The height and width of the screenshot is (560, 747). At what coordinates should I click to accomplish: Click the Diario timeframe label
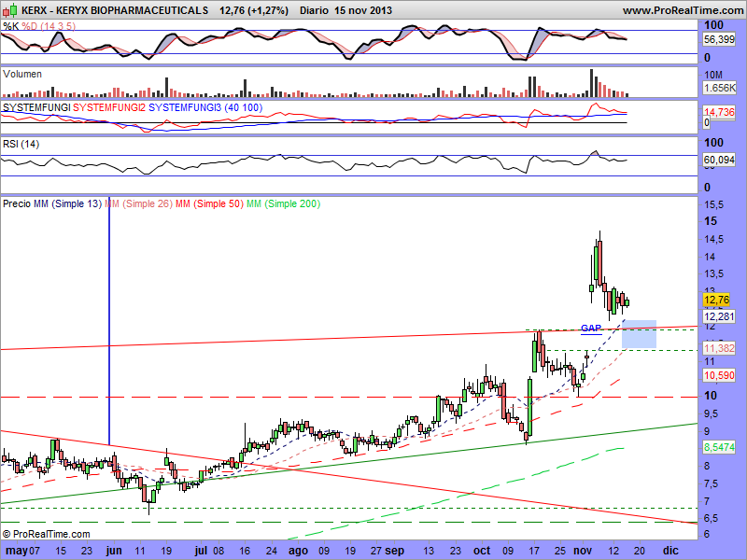(x=314, y=10)
